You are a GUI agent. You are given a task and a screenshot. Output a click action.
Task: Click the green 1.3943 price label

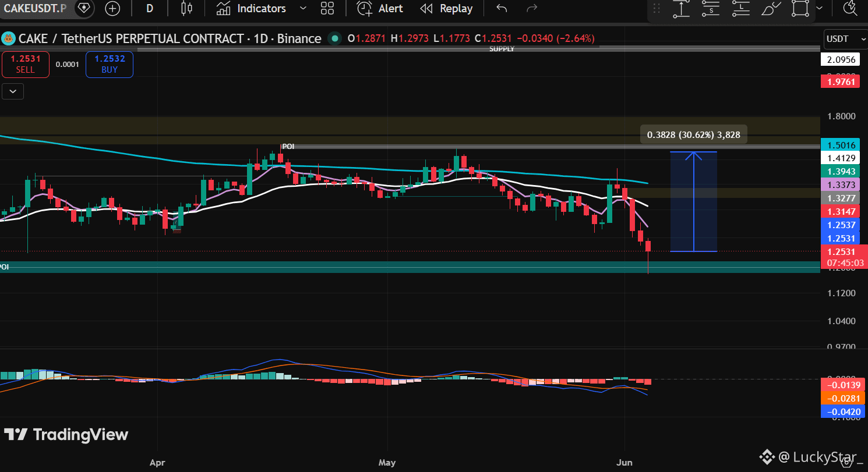pos(841,171)
